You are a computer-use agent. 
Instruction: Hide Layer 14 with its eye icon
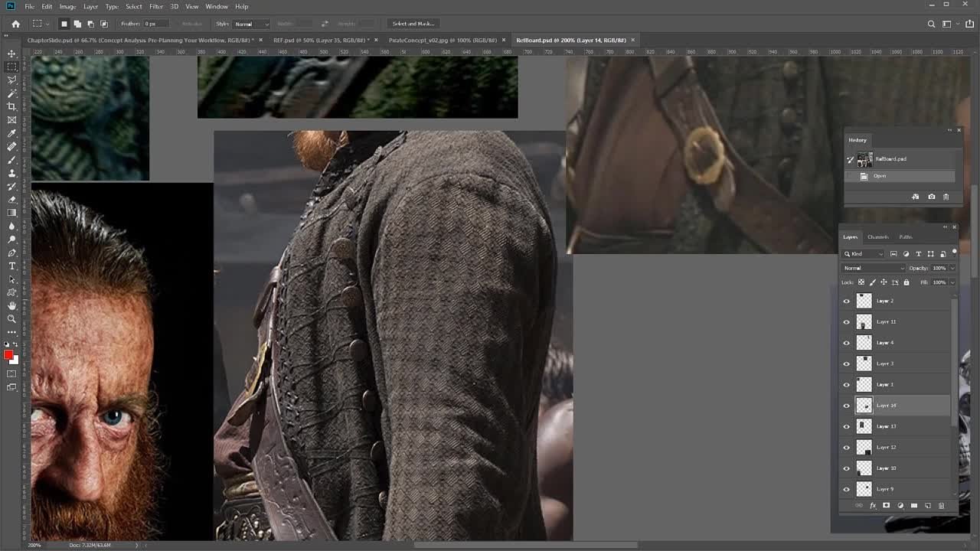click(x=847, y=406)
